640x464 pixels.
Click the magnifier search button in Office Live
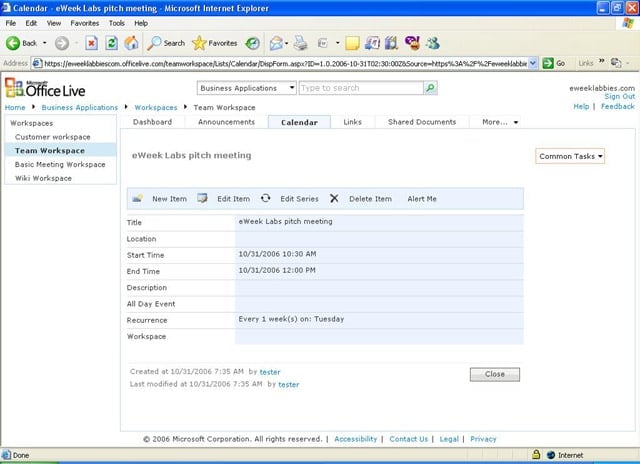point(431,88)
